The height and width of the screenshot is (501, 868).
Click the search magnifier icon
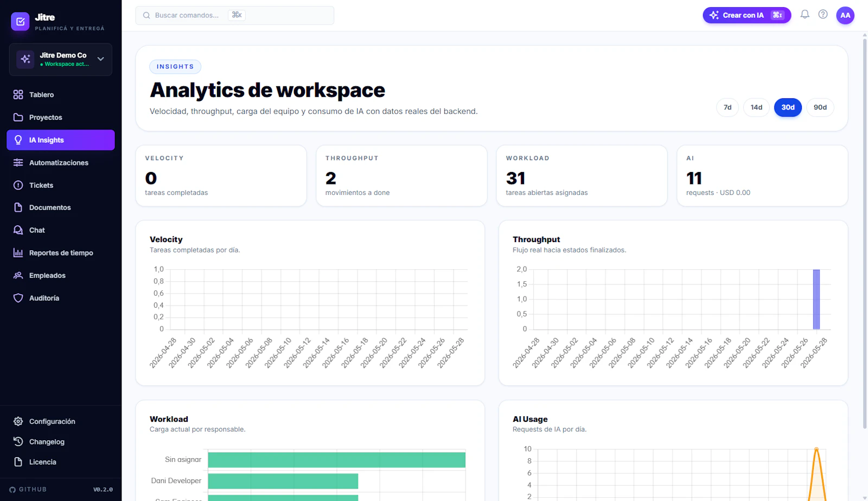pos(146,15)
